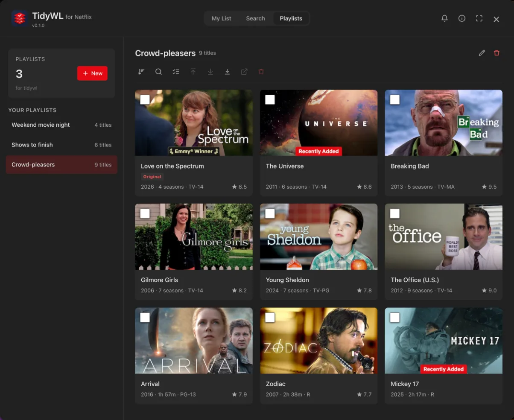Image resolution: width=514 pixels, height=420 pixels.
Task: Click the pencil icon to rename Crowd-pleasers
Action: (x=482, y=53)
